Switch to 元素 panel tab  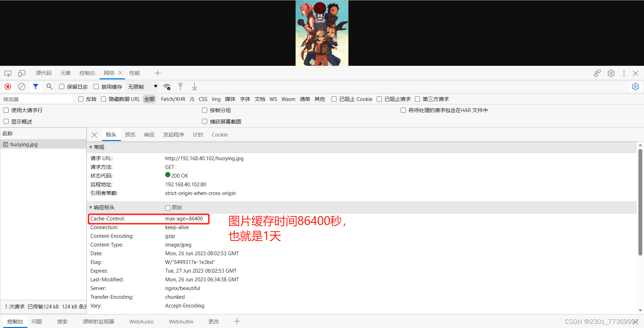click(x=65, y=73)
